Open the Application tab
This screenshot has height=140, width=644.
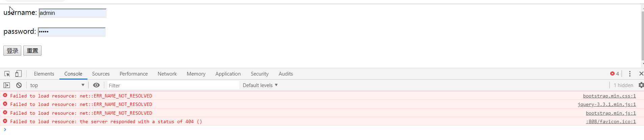pyautogui.click(x=228, y=74)
